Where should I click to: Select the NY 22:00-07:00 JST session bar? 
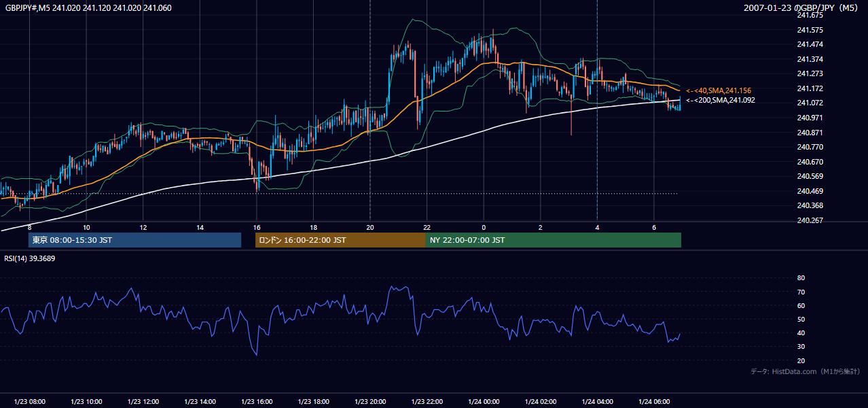coord(554,240)
